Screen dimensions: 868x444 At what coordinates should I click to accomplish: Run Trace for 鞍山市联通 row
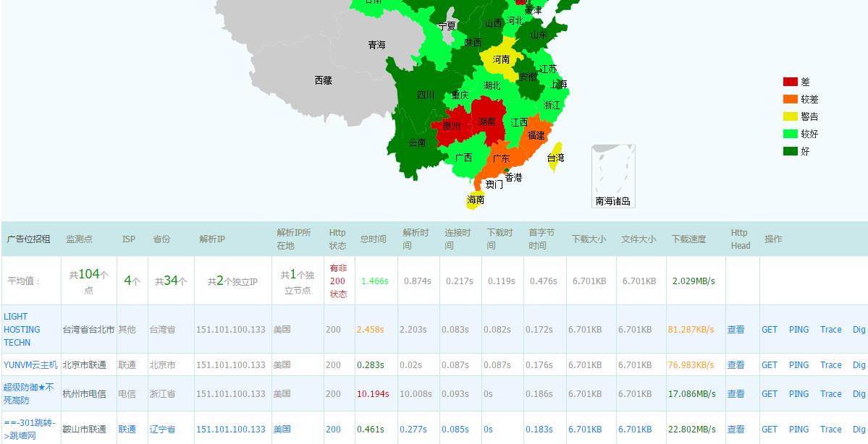pos(831,429)
